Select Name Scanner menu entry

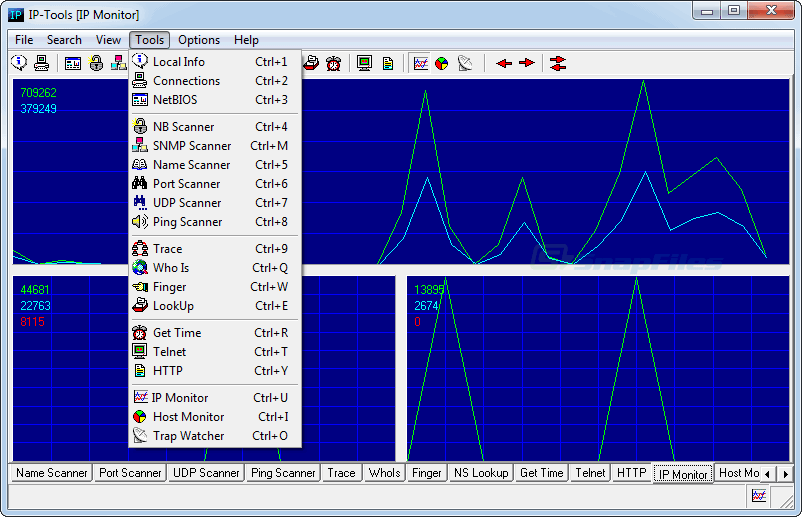(x=215, y=165)
